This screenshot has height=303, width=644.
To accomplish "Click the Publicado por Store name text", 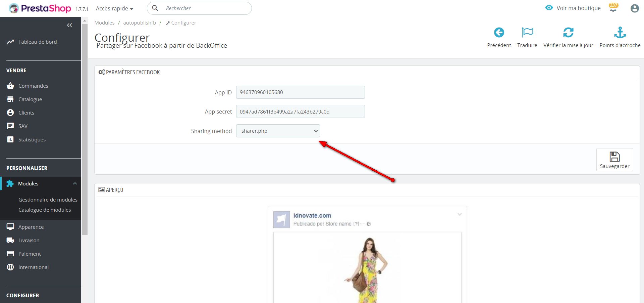I will point(322,224).
